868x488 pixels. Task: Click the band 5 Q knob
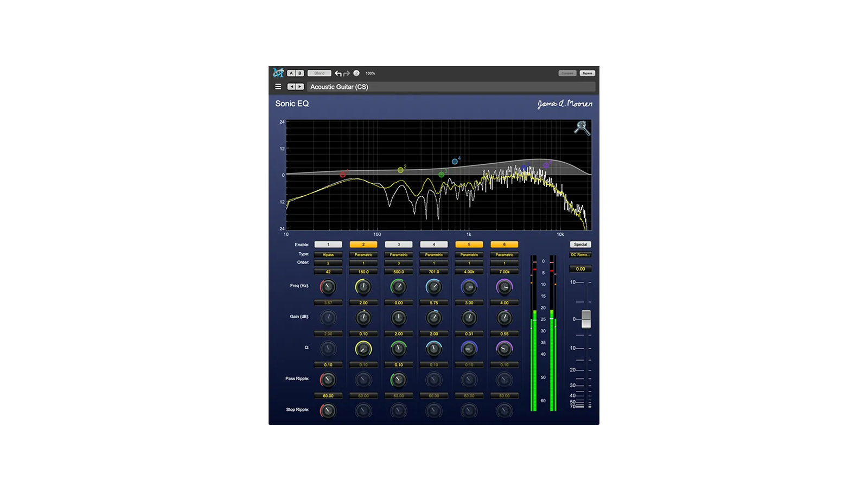(469, 349)
